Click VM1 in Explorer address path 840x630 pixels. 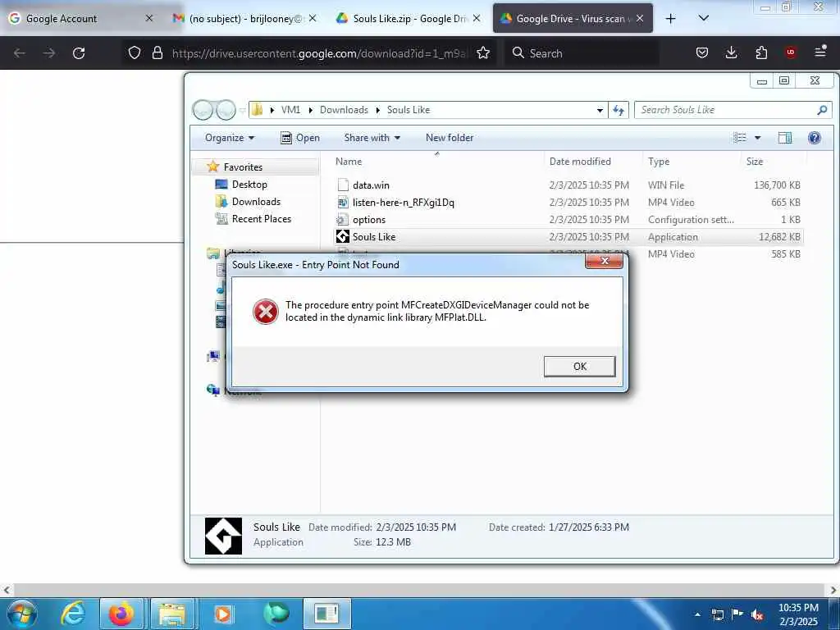click(290, 110)
